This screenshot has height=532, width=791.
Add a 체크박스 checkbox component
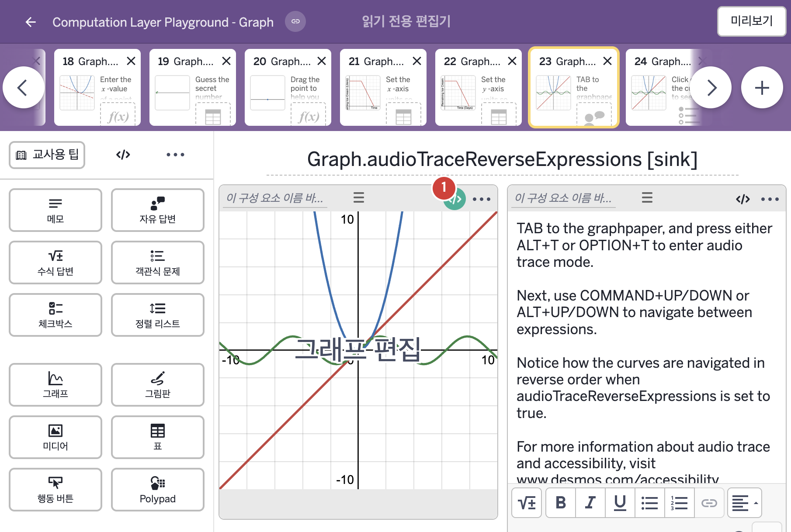[56, 315]
